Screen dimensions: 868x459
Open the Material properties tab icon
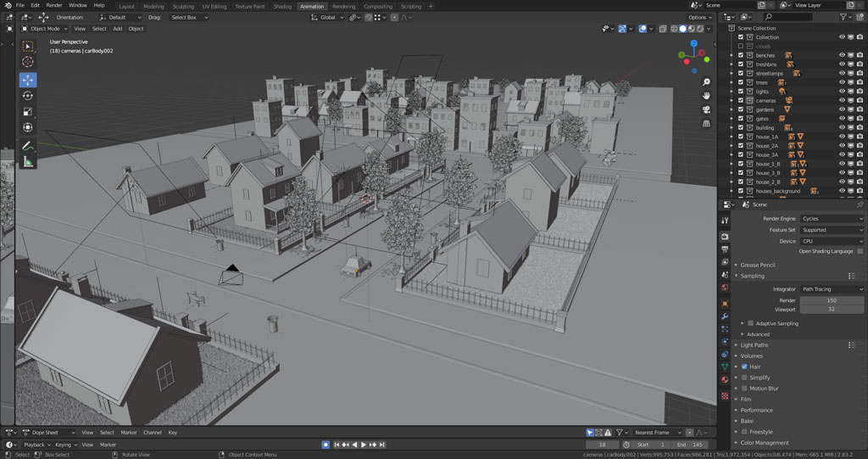click(725, 380)
